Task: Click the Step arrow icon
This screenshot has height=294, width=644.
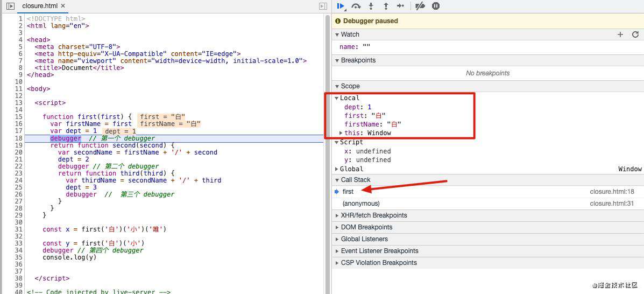Action: point(400,6)
